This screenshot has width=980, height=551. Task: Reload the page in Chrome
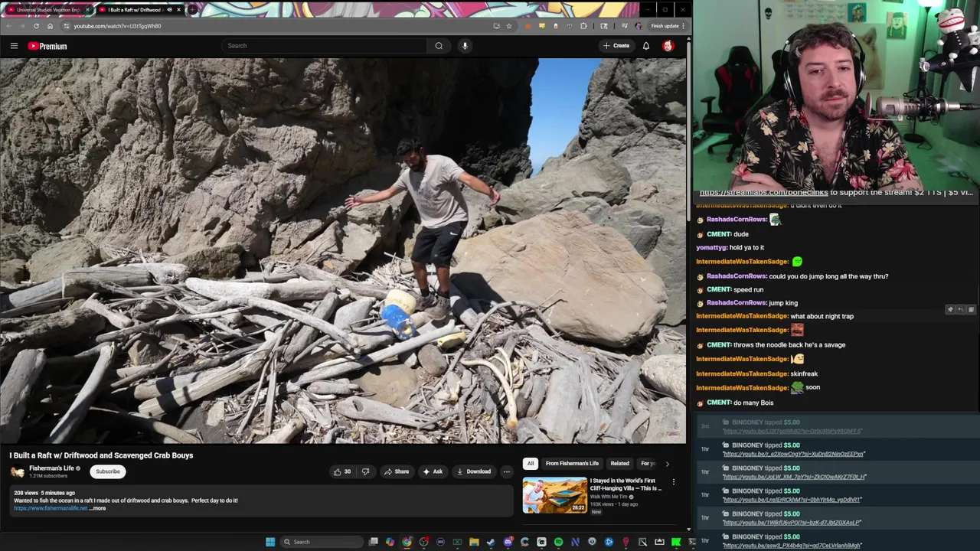coord(36,26)
